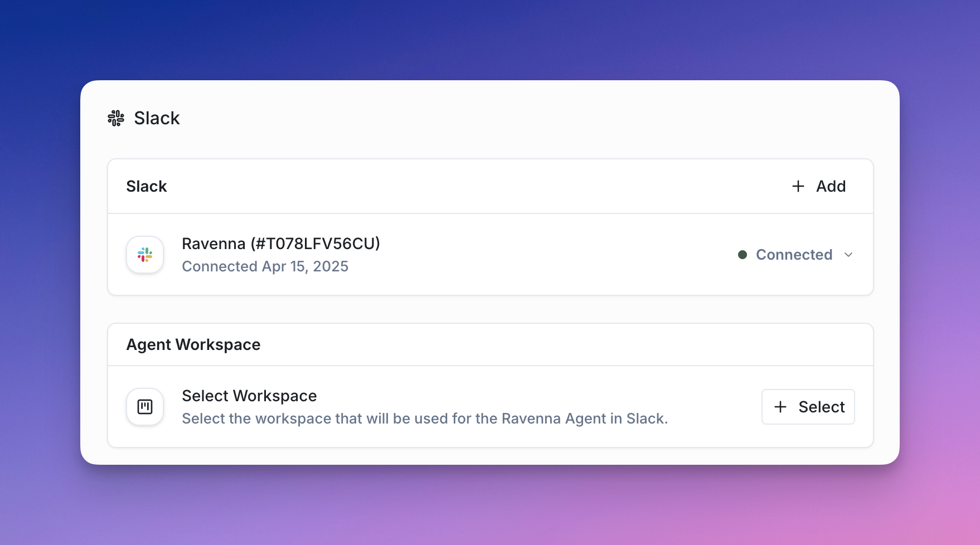Click the colored Slack icon for Ravenna
The image size is (980, 545).
pos(145,255)
